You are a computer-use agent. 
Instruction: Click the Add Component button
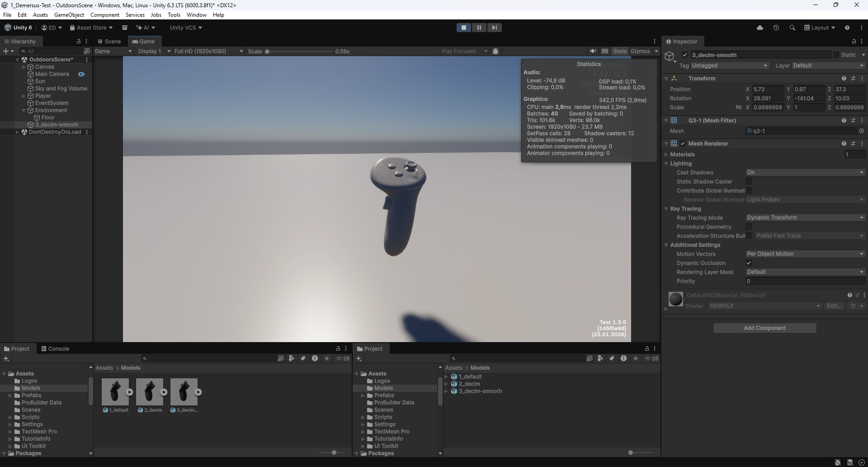tap(764, 328)
